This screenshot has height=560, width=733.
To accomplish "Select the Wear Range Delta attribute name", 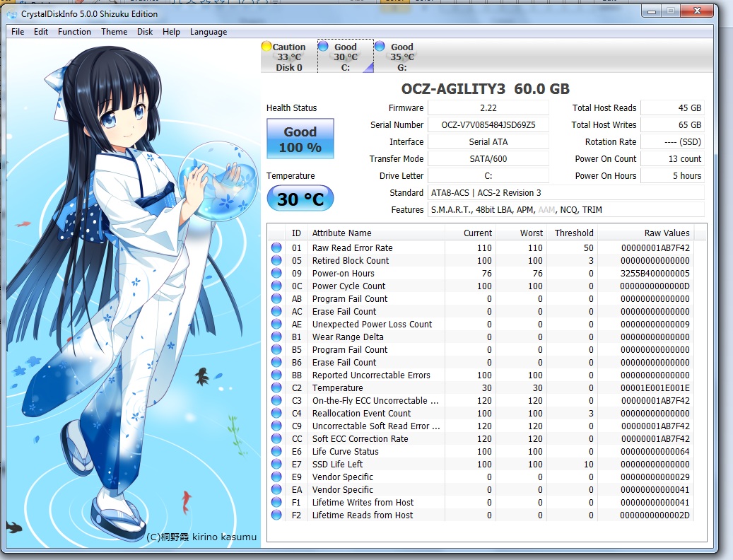I will 348,337.
